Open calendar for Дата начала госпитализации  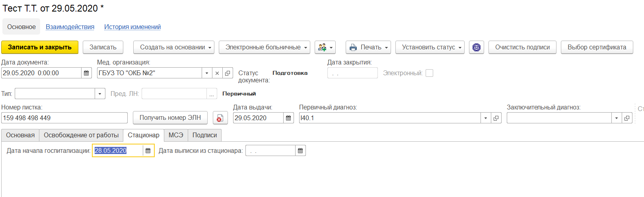(x=148, y=151)
